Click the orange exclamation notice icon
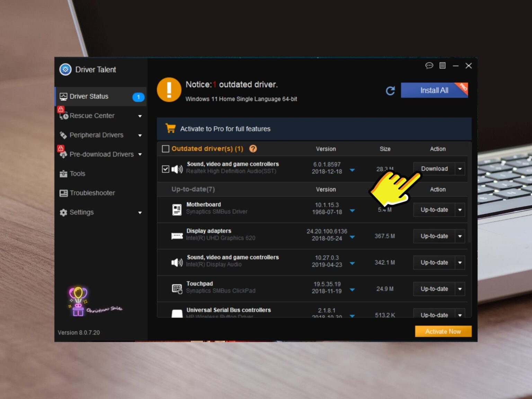 click(x=169, y=90)
